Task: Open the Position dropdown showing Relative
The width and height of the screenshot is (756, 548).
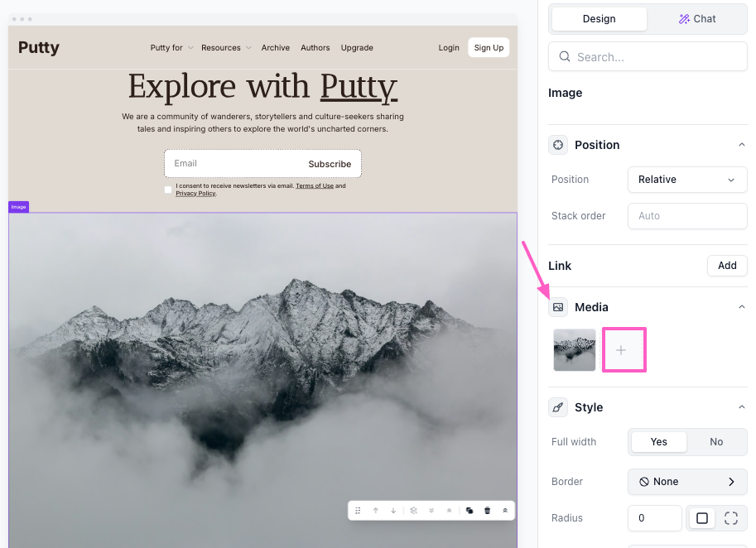Action: tap(686, 180)
